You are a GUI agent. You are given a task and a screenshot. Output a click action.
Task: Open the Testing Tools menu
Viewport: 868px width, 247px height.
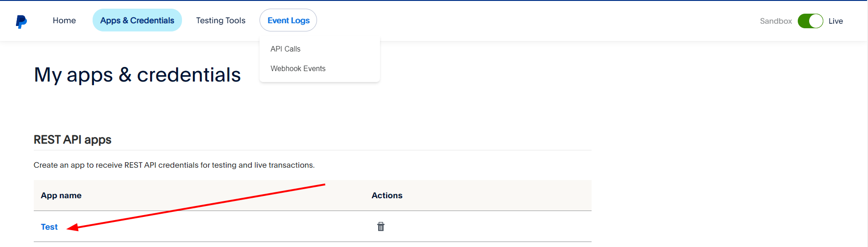[221, 21]
